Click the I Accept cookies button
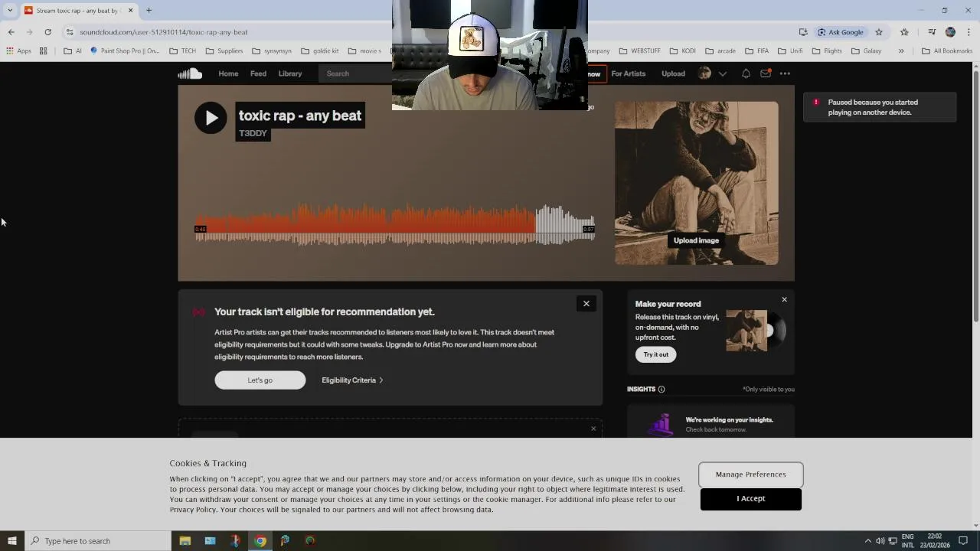Image resolution: width=980 pixels, height=551 pixels. [750, 499]
